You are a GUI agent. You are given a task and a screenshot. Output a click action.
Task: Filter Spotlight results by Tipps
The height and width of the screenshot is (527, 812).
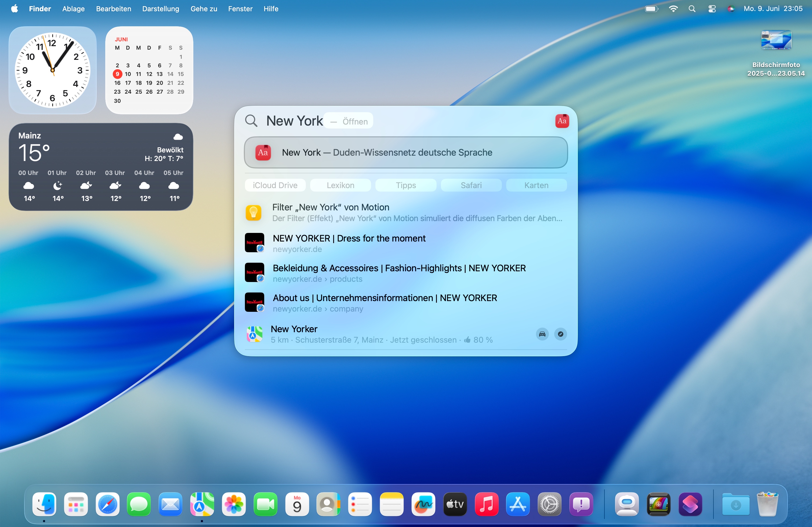pos(406,185)
